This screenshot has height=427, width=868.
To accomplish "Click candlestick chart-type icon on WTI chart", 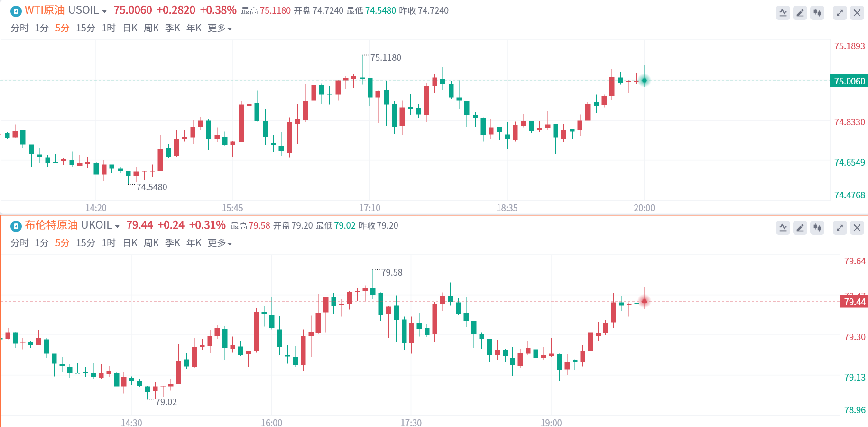I will 817,13.
